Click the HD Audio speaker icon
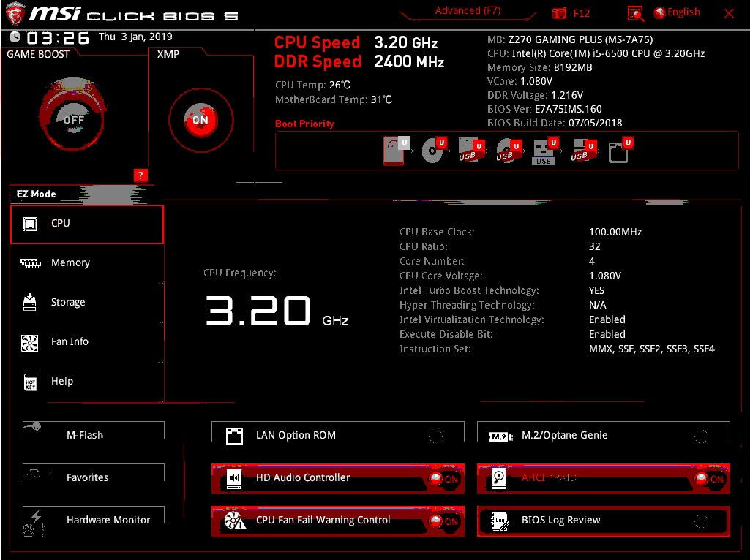 (234, 478)
